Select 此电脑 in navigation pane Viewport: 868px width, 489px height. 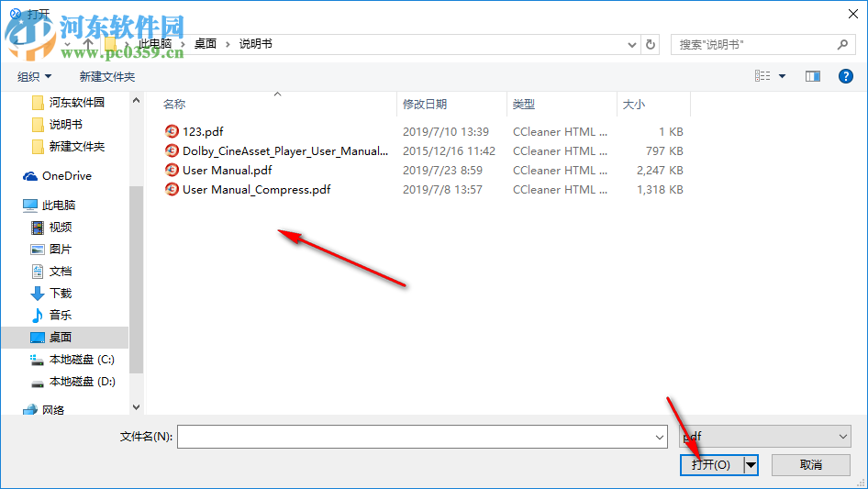coord(58,206)
